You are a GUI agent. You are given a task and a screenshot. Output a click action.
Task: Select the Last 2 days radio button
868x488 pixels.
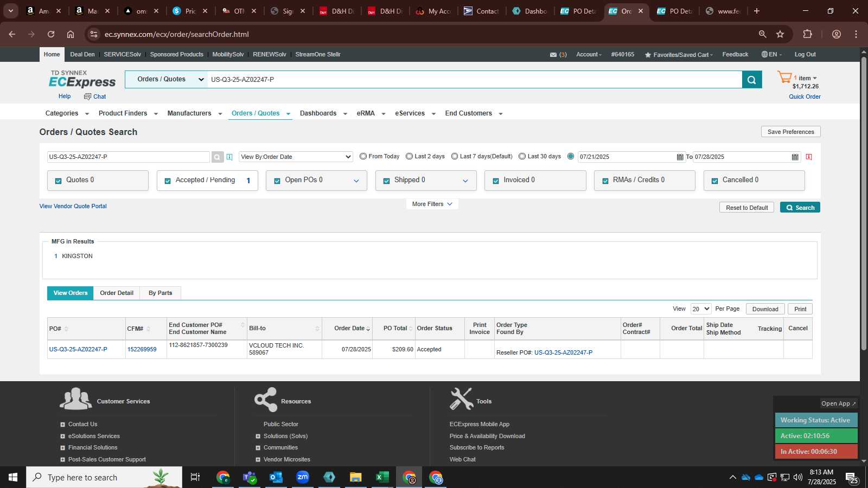point(409,156)
